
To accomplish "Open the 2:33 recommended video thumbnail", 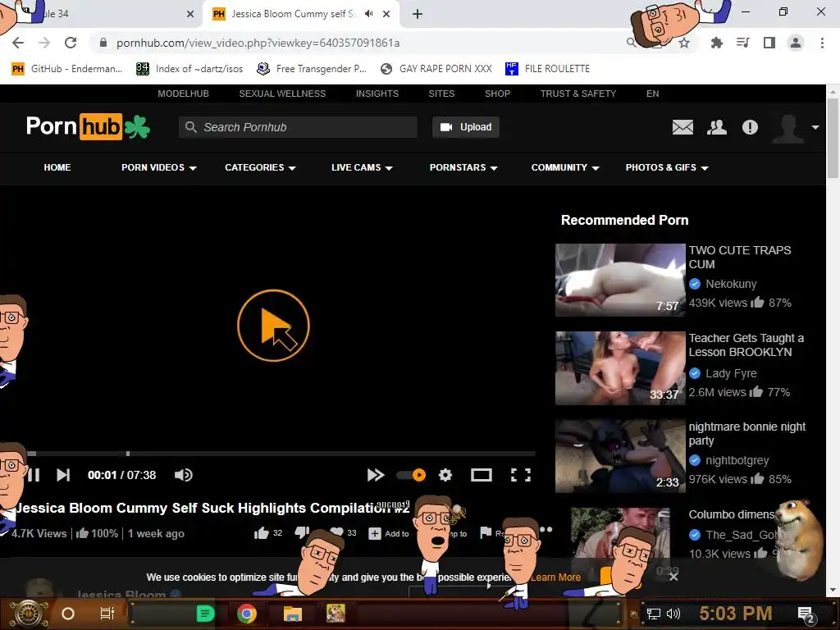I will tap(620, 456).
